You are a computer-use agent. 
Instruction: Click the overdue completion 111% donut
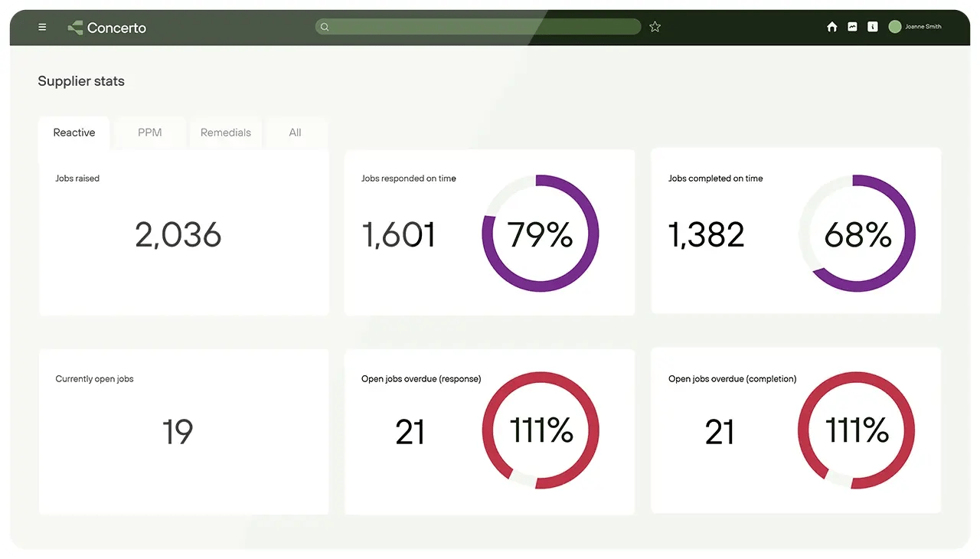(857, 430)
